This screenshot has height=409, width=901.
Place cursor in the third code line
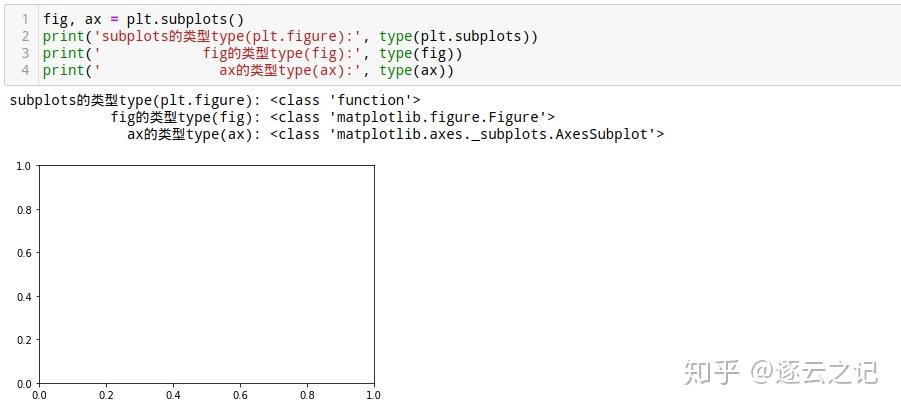tap(252, 54)
